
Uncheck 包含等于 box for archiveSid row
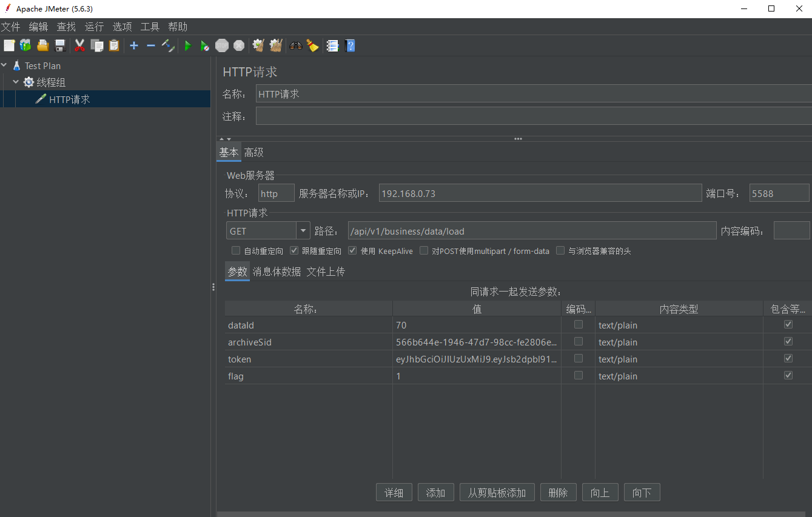tap(788, 341)
